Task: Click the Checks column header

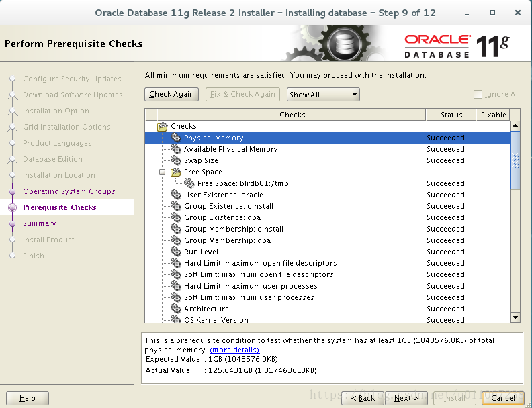Action: 292,115
